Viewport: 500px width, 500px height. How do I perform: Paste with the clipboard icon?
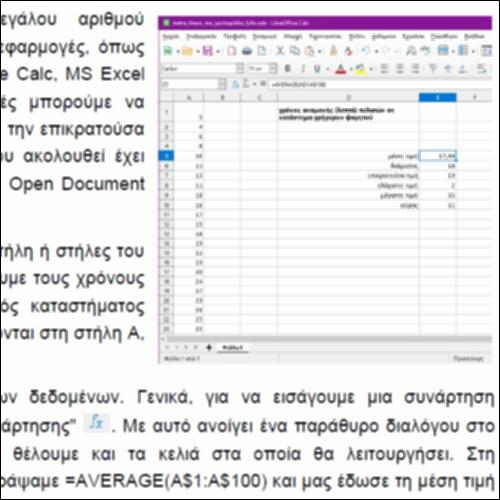310,51
